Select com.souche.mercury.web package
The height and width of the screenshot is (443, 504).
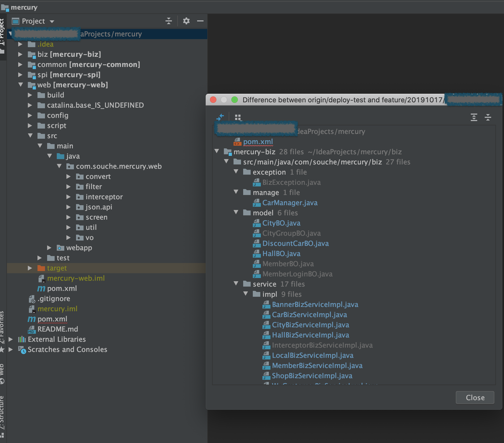(119, 166)
